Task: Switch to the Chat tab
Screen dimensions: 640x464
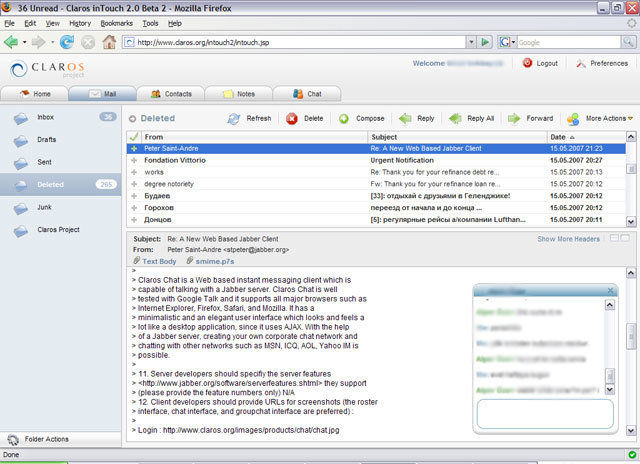Action: click(307, 94)
